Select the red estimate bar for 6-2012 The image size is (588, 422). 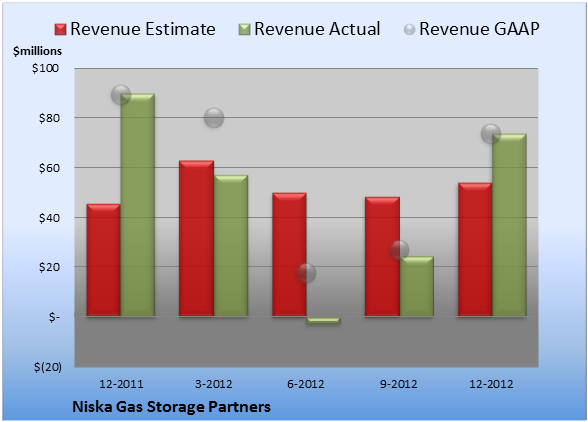290,255
